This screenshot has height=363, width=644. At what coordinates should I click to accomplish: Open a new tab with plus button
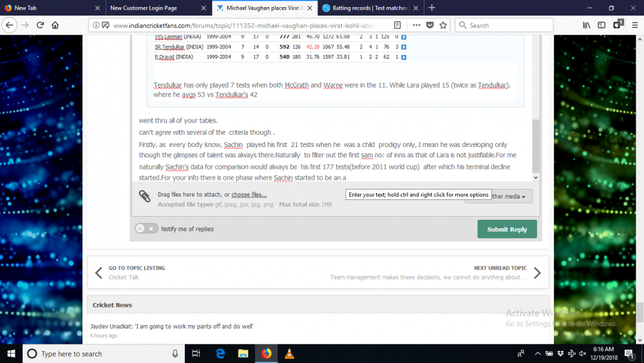tap(431, 8)
